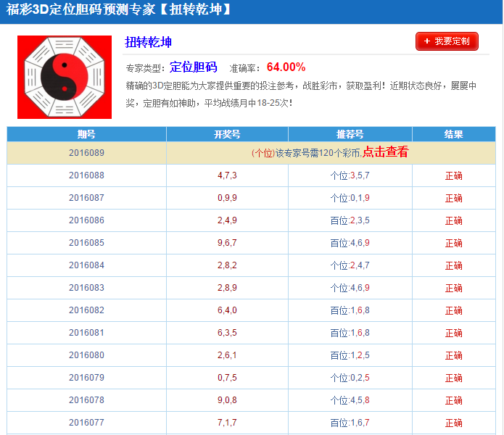Image resolution: width=504 pixels, height=435 pixels.
Task: Click recommendation 百位:1,6,7
Action: 350,423
